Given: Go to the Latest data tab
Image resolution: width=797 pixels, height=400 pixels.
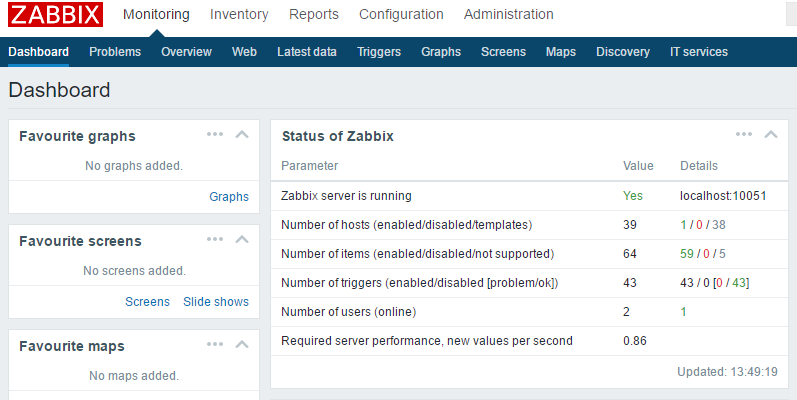Looking at the screenshot, I should click(x=306, y=52).
